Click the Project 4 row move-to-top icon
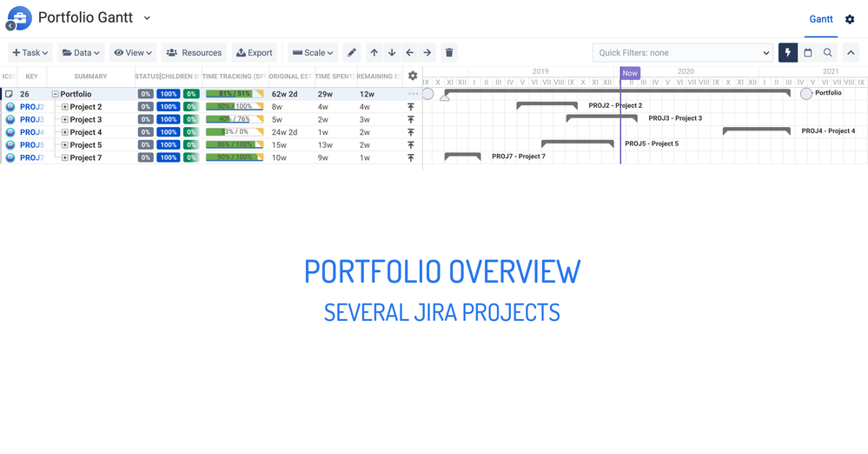 411,132
